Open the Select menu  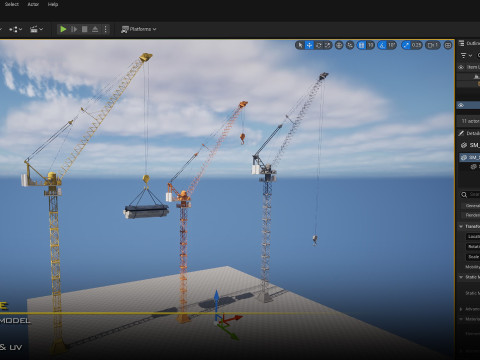12,4
